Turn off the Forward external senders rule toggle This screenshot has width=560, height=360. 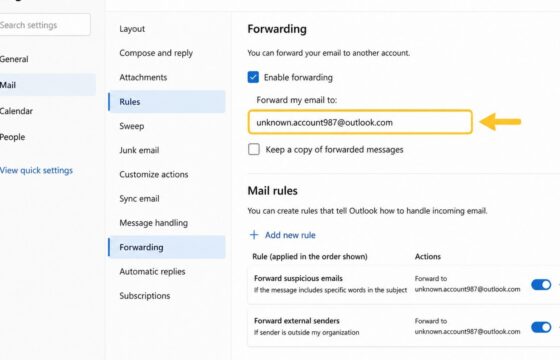click(x=541, y=327)
